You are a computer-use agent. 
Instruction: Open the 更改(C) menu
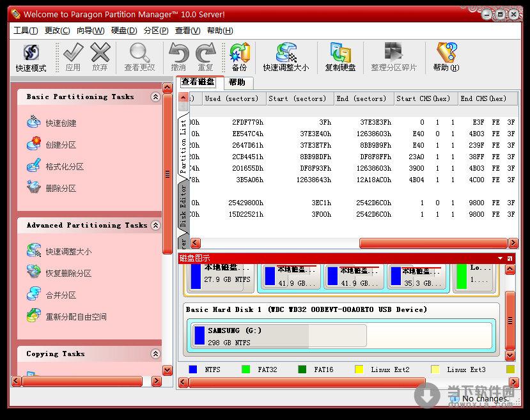[57, 31]
